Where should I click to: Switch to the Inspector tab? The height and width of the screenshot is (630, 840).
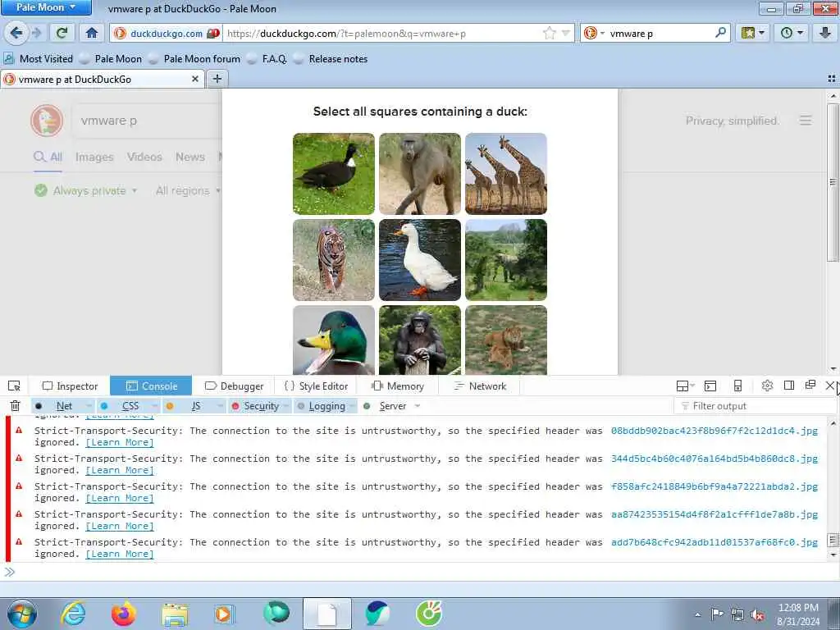coord(71,386)
